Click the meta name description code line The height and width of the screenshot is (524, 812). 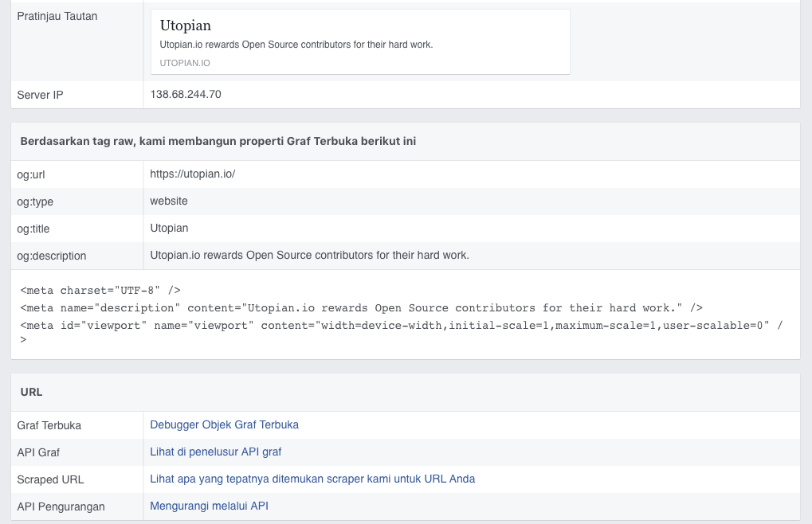tap(361, 307)
